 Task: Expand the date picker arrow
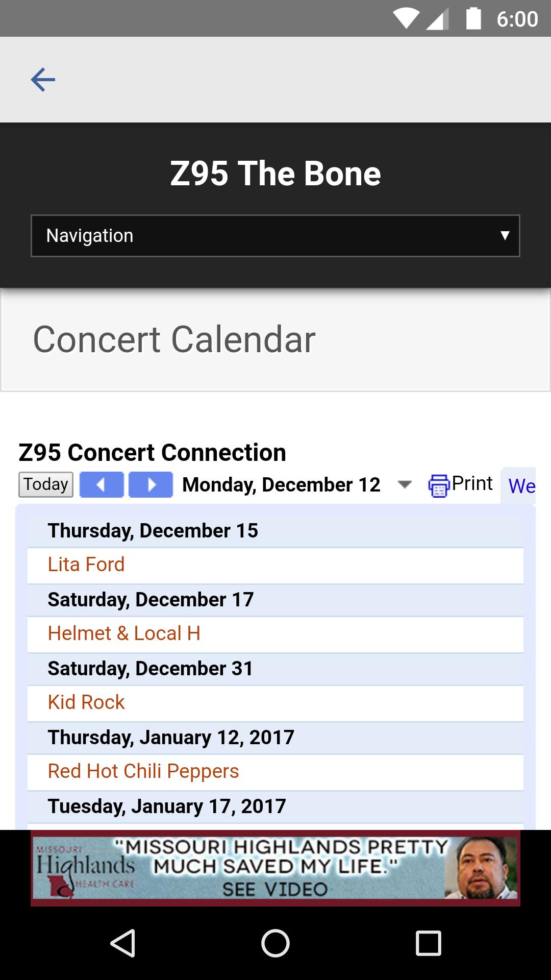pyautogui.click(x=405, y=484)
